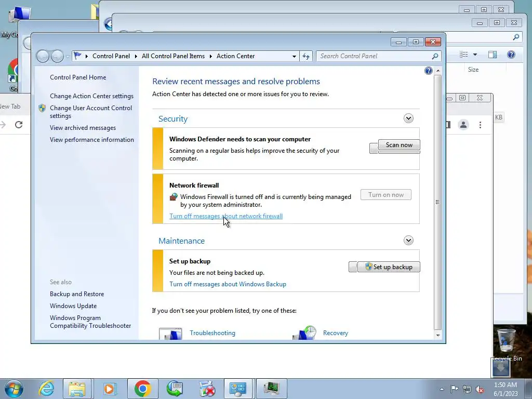The height and width of the screenshot is (399, 532).
Task: Open Recovery link
Action: click(x=336, y=333)
